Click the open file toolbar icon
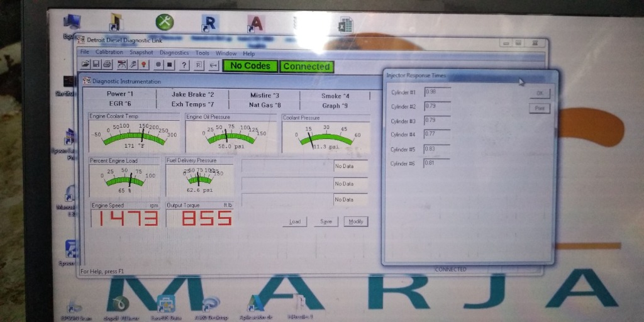 pyautogui.click(x=86, y=65)
